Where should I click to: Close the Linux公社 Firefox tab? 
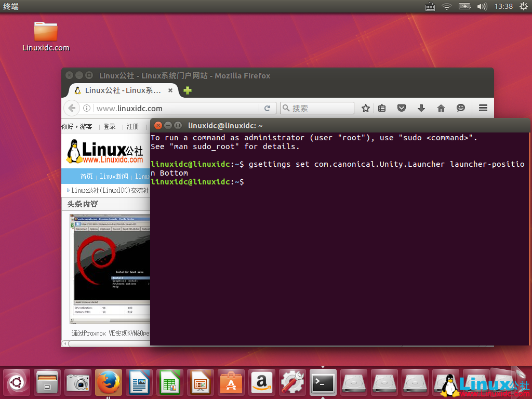click(170, 90)
